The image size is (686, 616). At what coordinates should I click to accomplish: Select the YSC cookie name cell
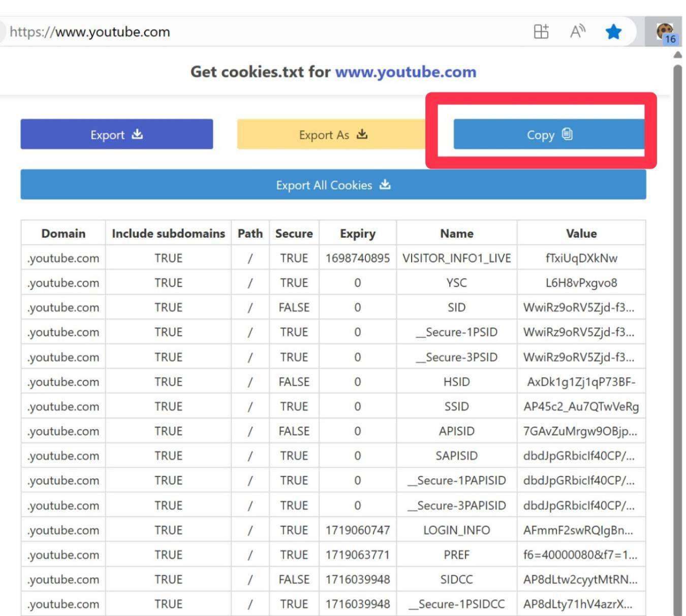(x=457, y=283)
